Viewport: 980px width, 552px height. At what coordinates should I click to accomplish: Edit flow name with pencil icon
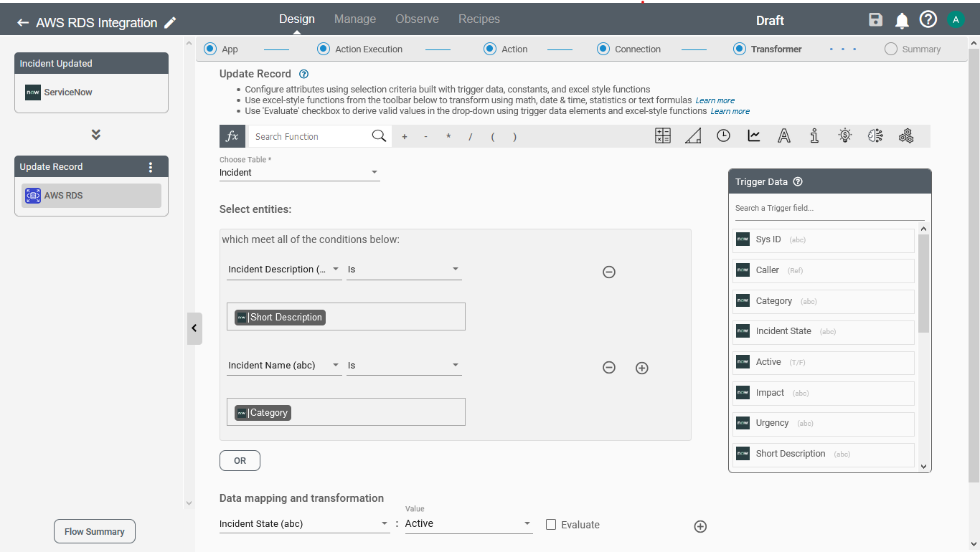[170, 23]
